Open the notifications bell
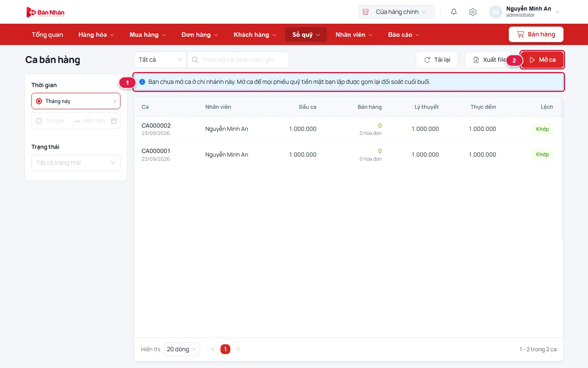588x368 pixels. coord(454,12)
